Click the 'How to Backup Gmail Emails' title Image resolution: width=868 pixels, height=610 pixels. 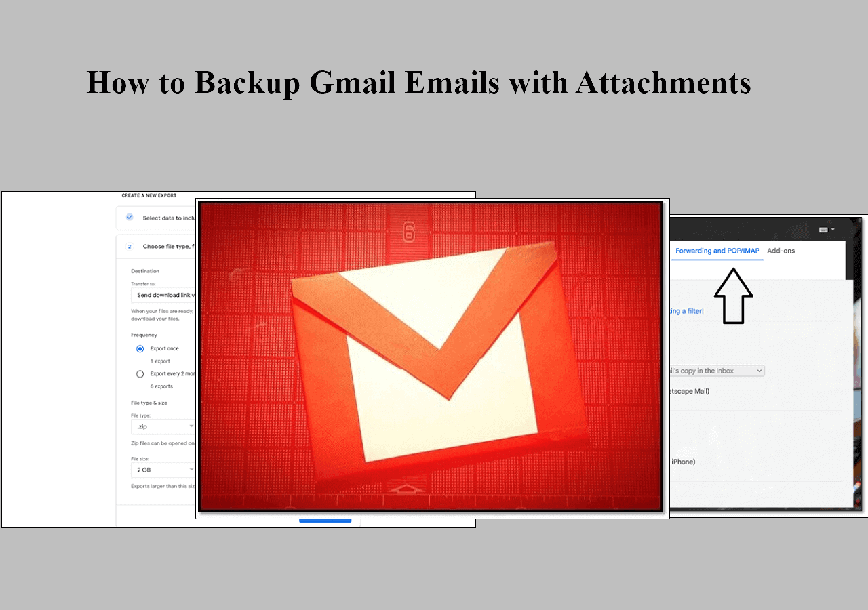click(418, 83)
